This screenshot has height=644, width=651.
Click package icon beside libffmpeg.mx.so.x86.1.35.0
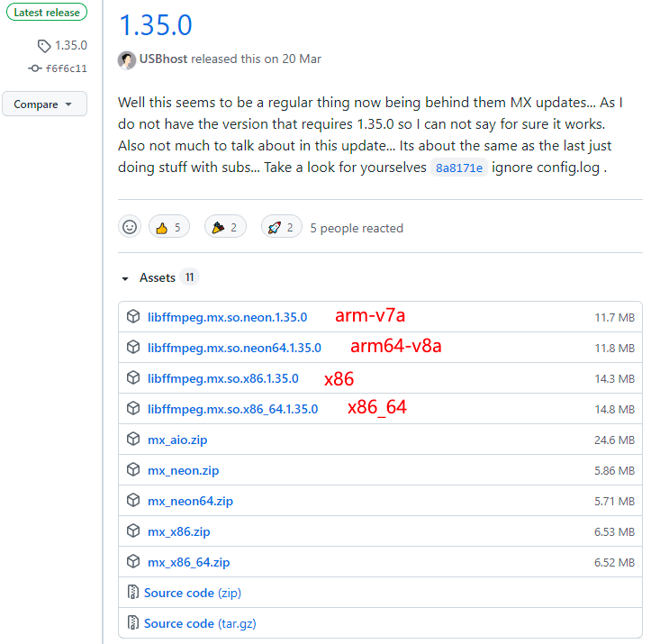133,378
